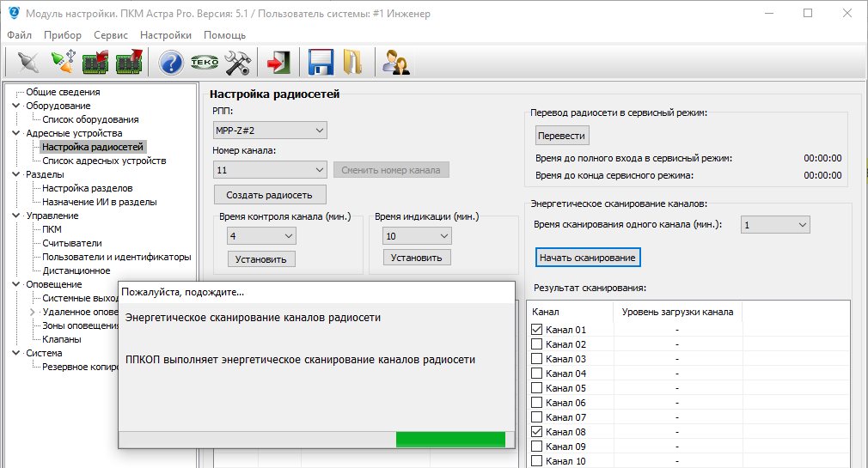Save using the floppy disk icon
Viewport: 868px width, 468px height.
pyautogui.click(x=321, y=63)
